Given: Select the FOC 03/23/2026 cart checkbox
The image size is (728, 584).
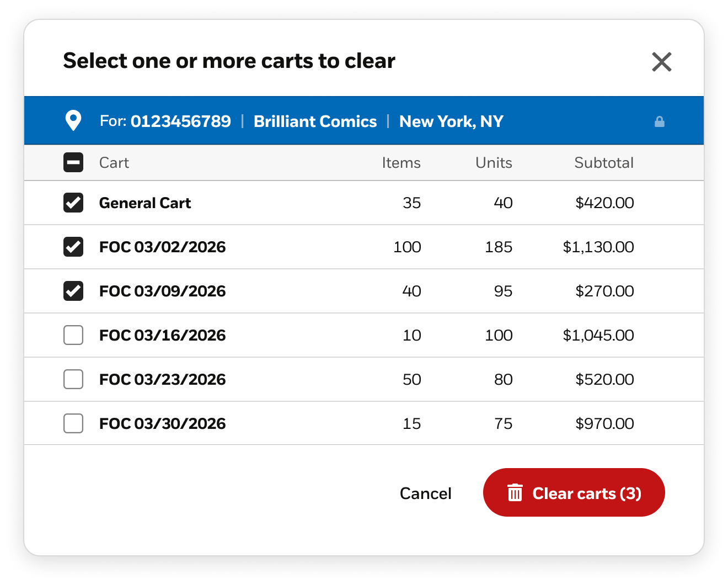Looking at the screenshot, I should (73, 379).
